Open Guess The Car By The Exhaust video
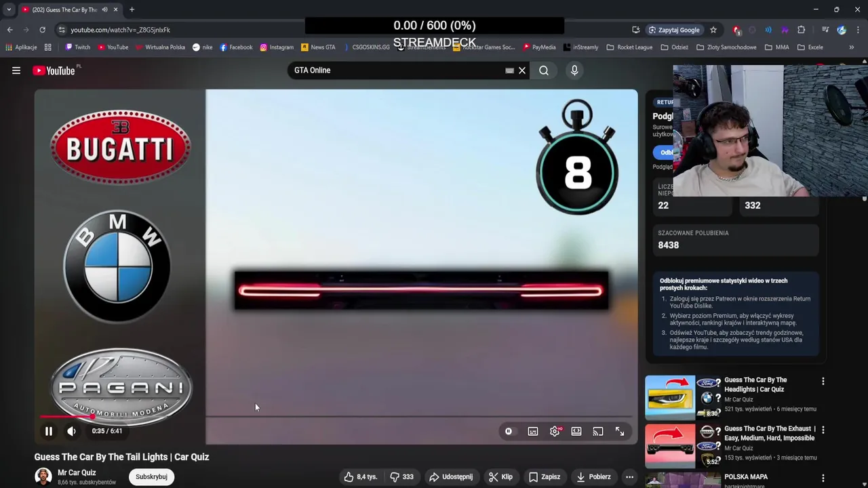 (769, 433)
